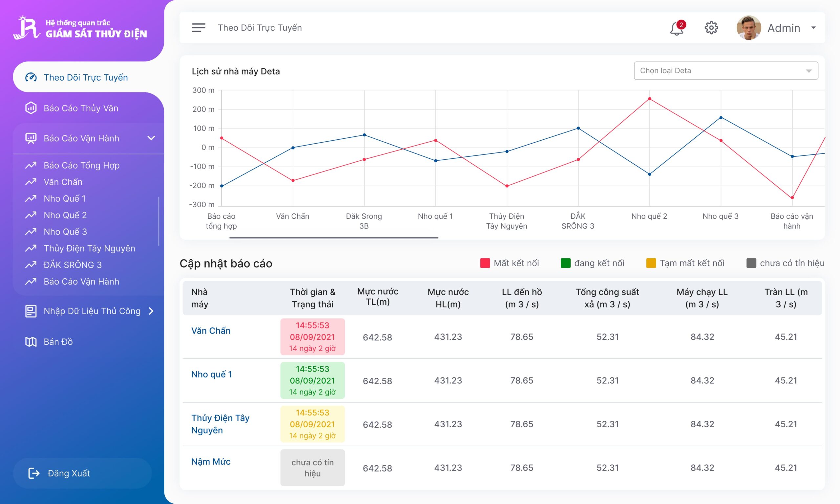Click the Đăng Xuất logout icon

[x=34, y=473]
